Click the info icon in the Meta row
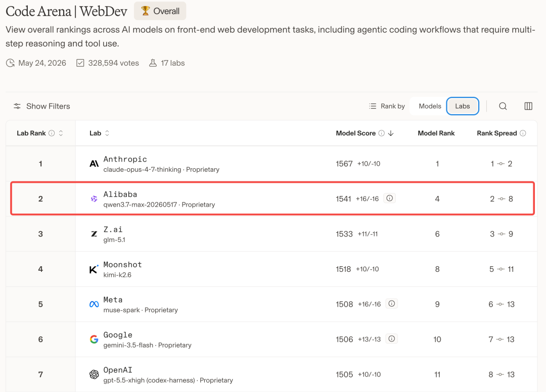 392,304
